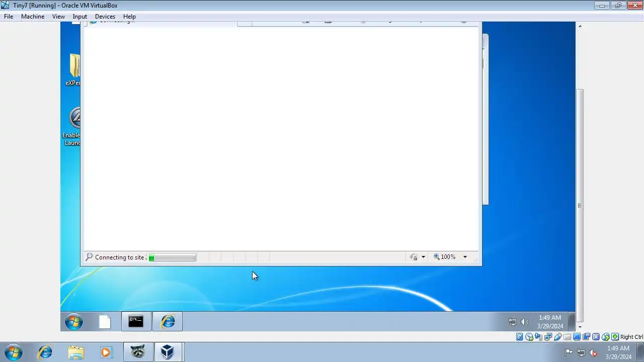Click the CPU virtualization features indicator
This screenshot has width=644, height=362.
[596, 337]
